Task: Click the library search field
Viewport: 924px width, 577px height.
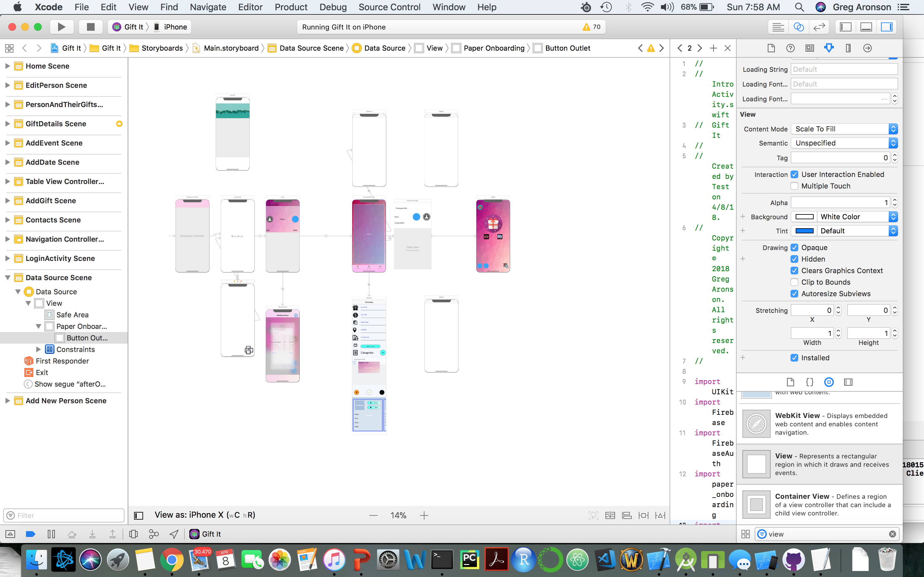Action: [x=825, y=534]
